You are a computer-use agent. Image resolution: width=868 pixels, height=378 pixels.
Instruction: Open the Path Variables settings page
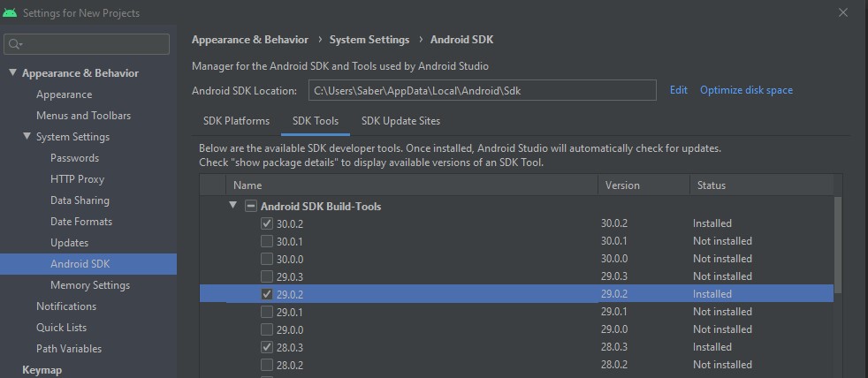pos(69,349)
